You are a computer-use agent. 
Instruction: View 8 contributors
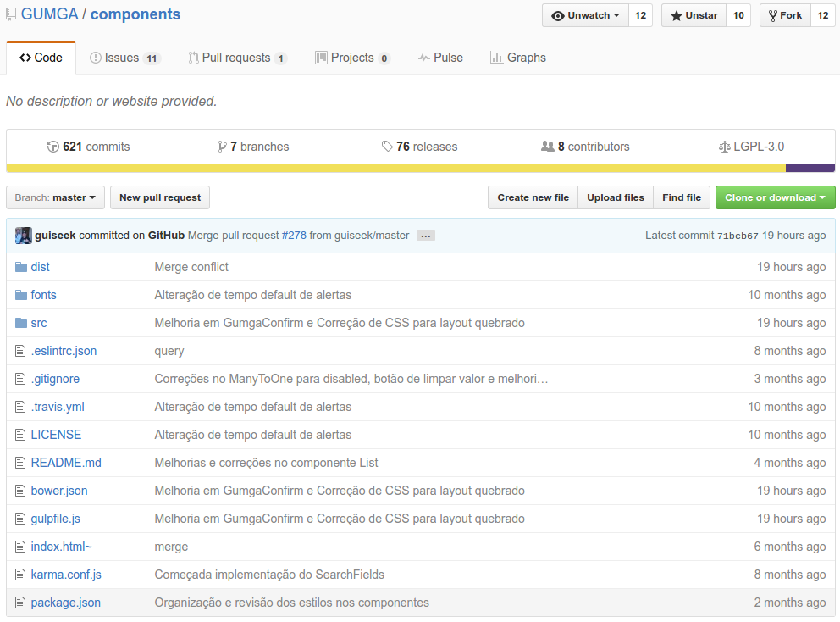click(585, 147)
